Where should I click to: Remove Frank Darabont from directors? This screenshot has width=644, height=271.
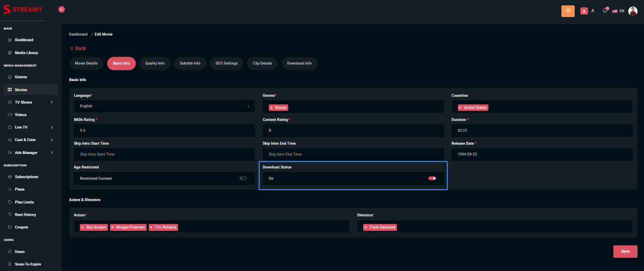pyautogui.click(x=366, y=228)
